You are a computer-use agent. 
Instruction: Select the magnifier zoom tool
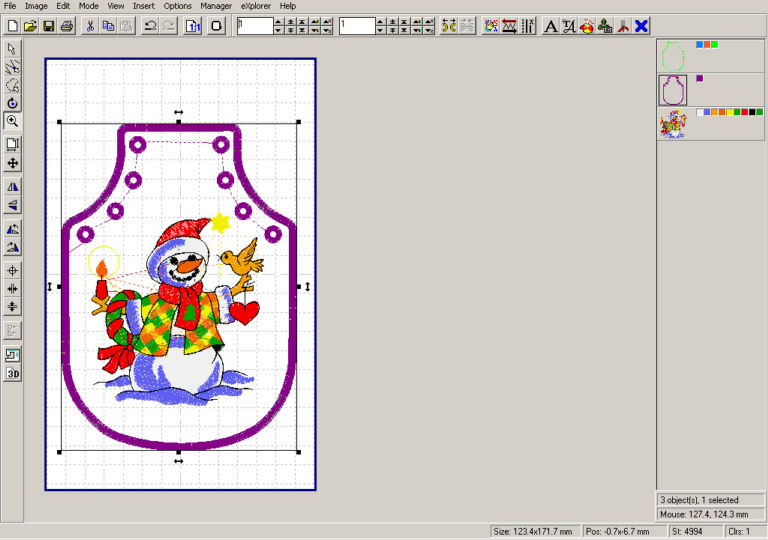click(12, 121)
